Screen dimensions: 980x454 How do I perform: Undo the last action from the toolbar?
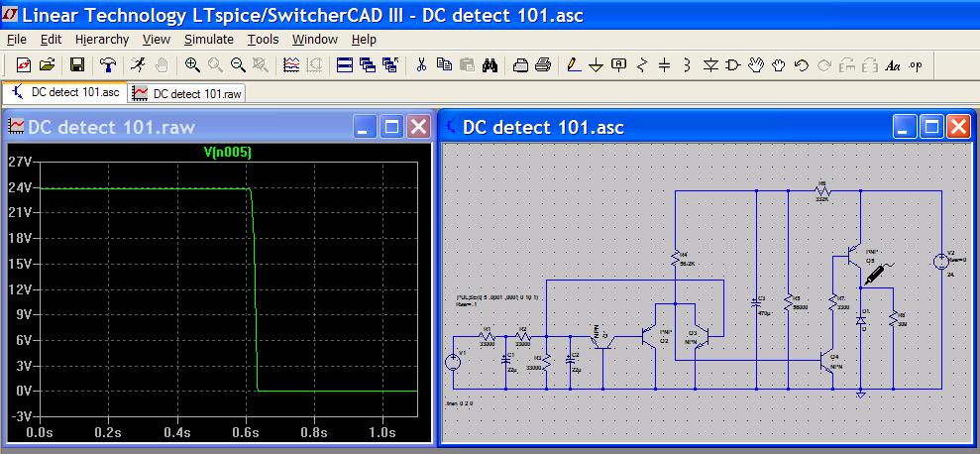coord(802,64)
